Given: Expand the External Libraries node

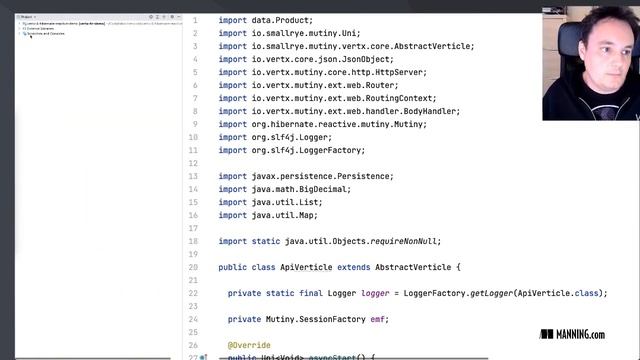Looking at the screenshot, I should pyautogui.click(x=19, y=29).
